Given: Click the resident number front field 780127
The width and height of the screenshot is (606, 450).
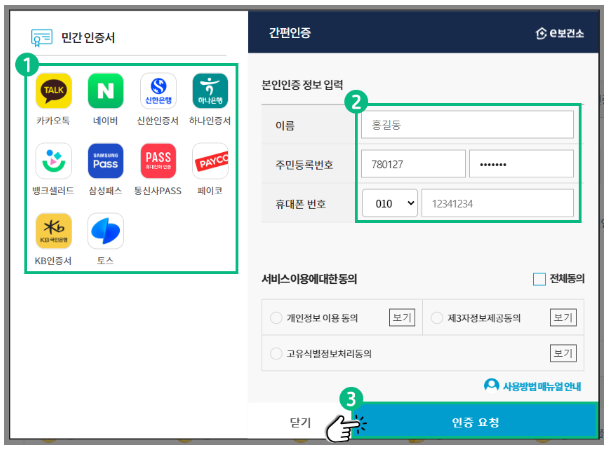Looking at the screenshot, I should point(413,164).
